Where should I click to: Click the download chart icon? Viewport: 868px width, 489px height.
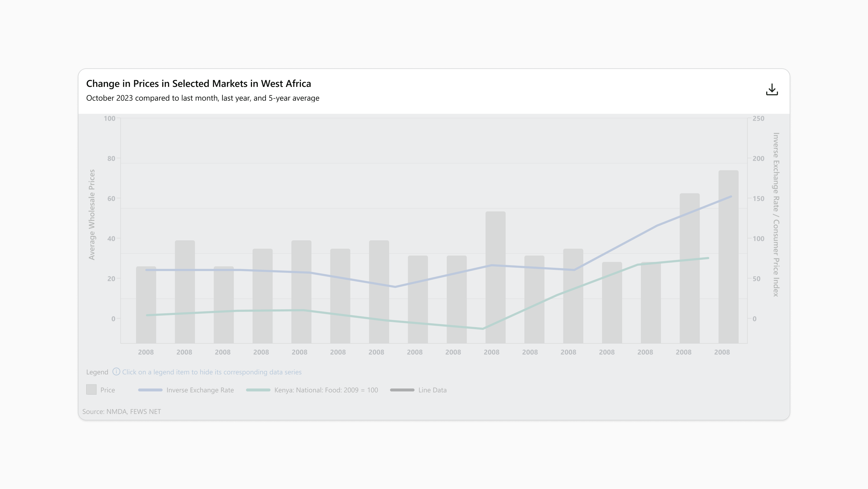(x=772, y=90)
